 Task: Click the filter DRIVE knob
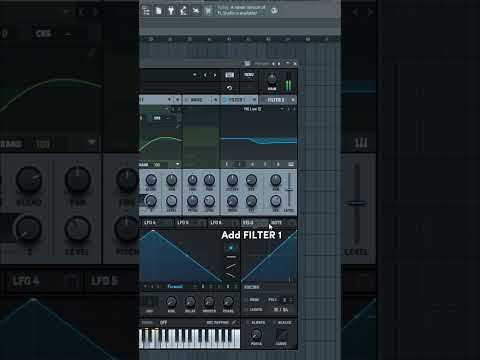(232, 201)
